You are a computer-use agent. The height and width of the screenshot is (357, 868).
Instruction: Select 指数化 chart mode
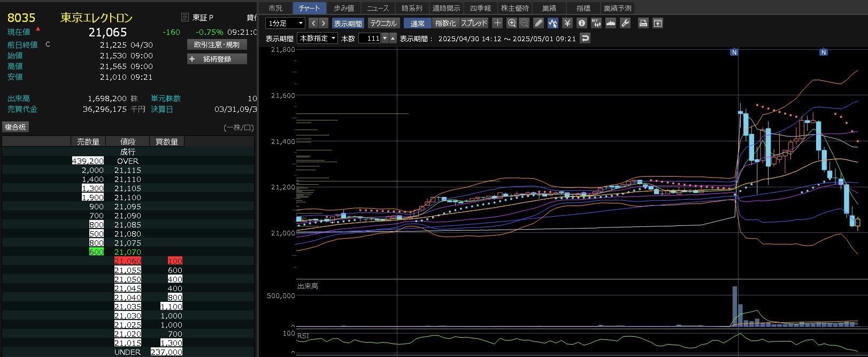(445, 24)
